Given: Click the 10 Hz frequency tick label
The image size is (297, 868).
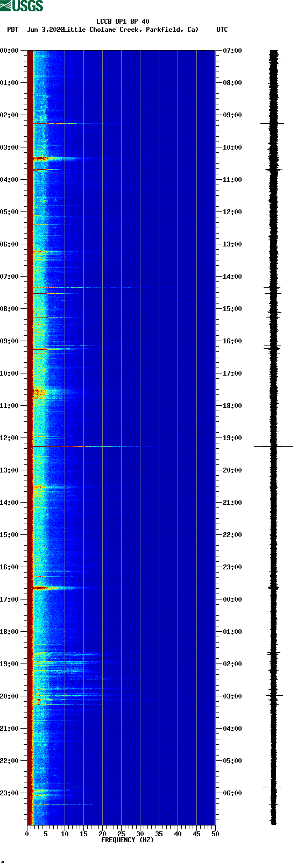Looking at the screenshot, I should [x=65, y=834].
